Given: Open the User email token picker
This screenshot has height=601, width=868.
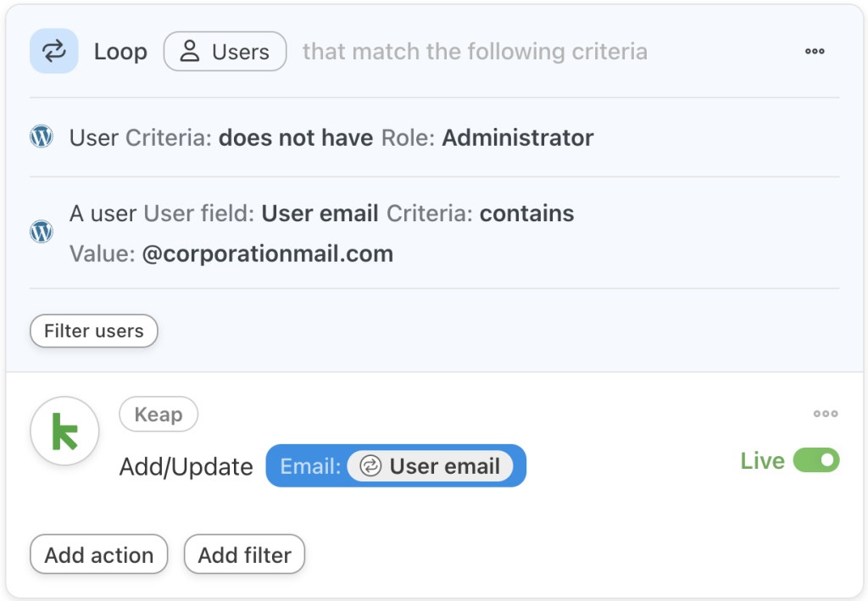Looking at the screenshot, I should pyautogui.click(x=432, y=465).
